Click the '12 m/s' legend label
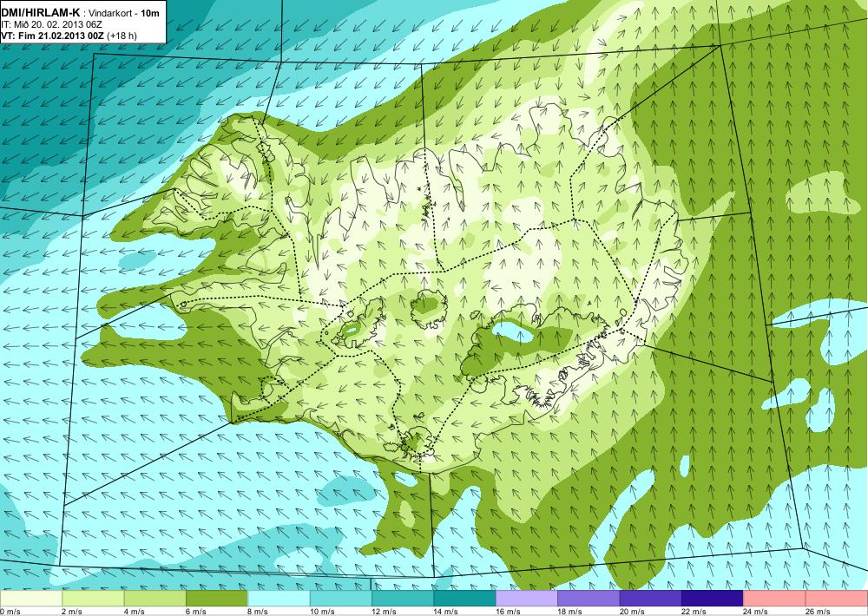Viewport: 868px width, 616px height. click(385, 612)
